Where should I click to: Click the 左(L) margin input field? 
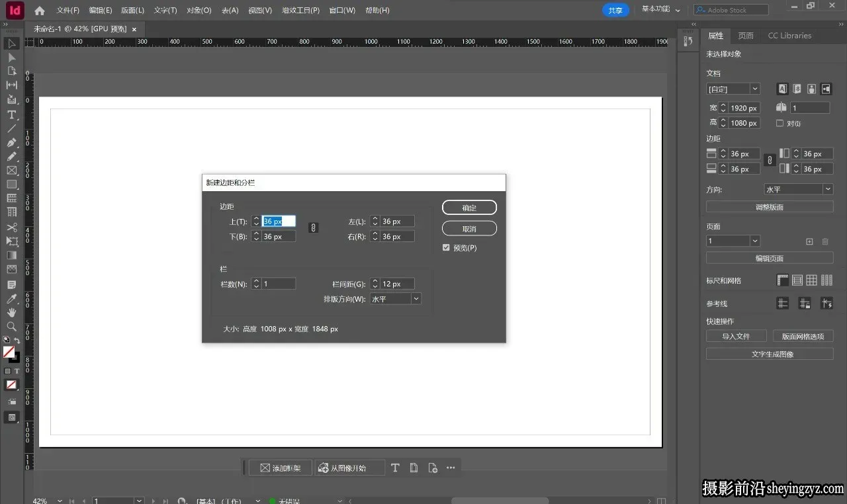pyautogui.click(x=397, y=222)
